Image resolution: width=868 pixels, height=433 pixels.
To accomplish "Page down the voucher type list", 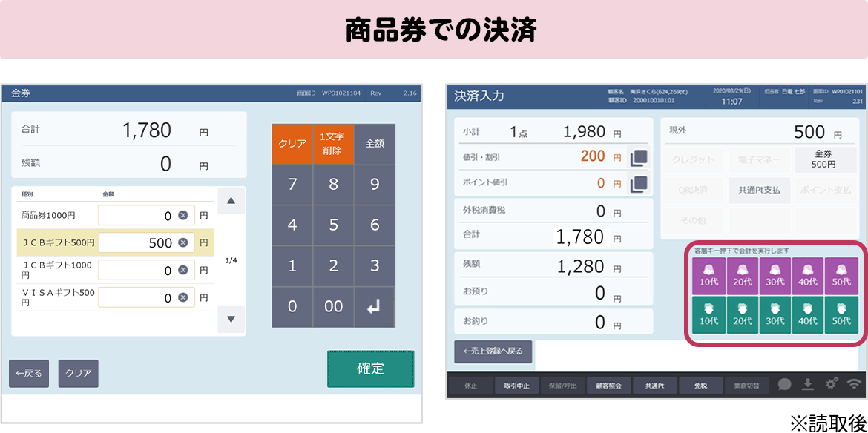I will pos(231,319).
